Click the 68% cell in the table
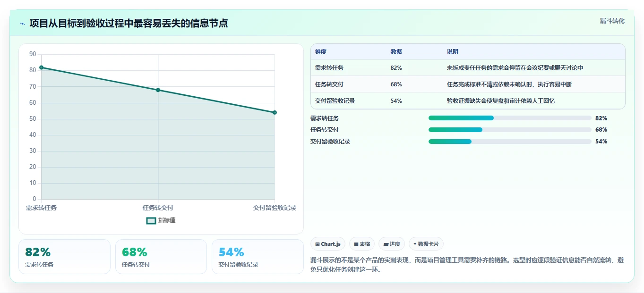644x293 pixels. tap(396, 84)
